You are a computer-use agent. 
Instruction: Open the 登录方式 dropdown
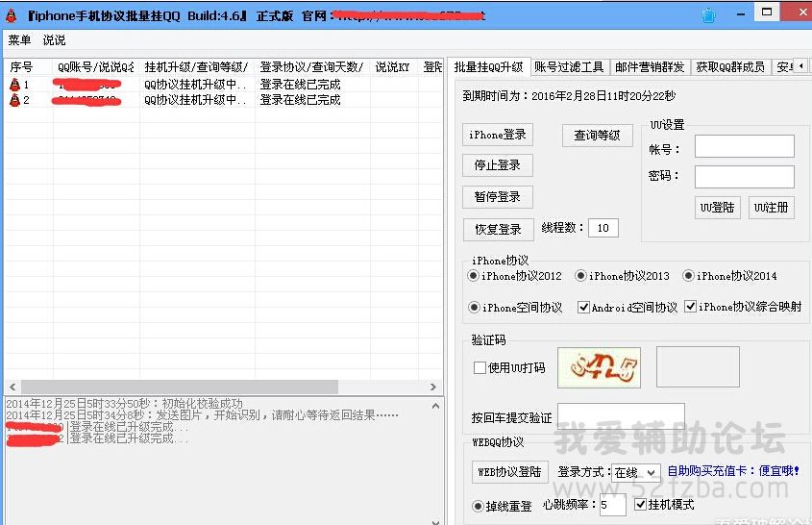(635, 472)
